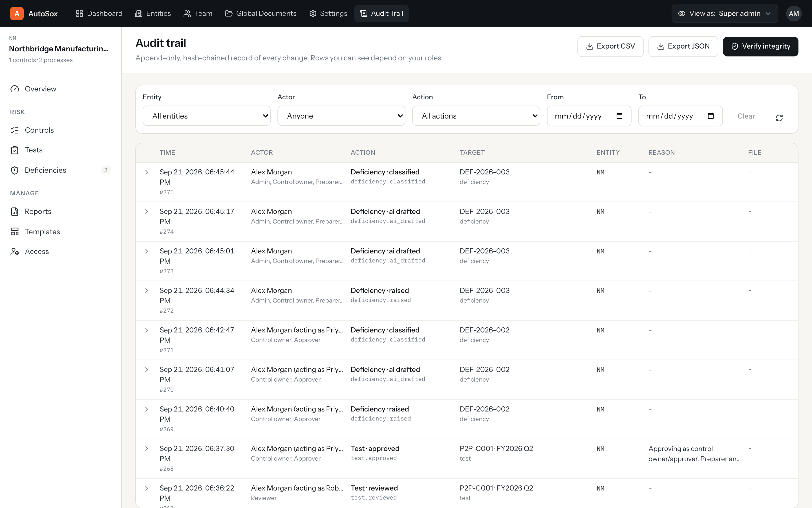Screen dimensions: 812x508
Task: Click the deficiency.classified code in row #271
Action: coord(388,340)
